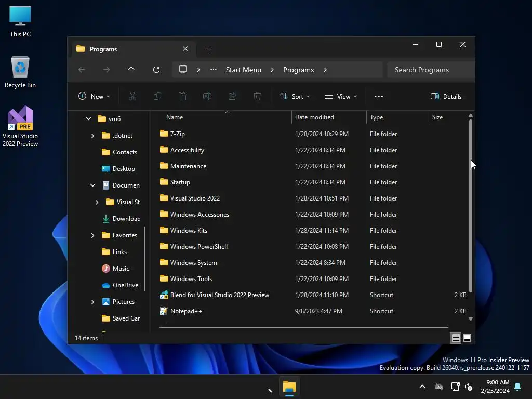Viewport: 532px width, 399px height.
Task: Collapse the Documents tree node
Action: coord(92,185)
